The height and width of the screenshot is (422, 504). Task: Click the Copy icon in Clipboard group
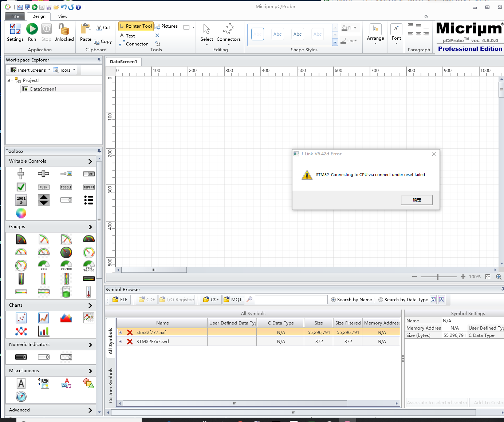(x=103, y=41)
